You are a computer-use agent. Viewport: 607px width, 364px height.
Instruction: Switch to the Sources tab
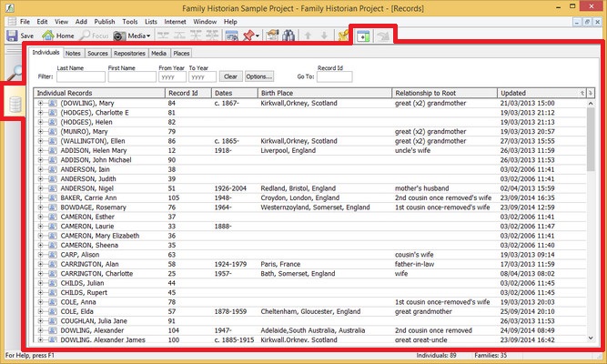(x=96, y=54)
